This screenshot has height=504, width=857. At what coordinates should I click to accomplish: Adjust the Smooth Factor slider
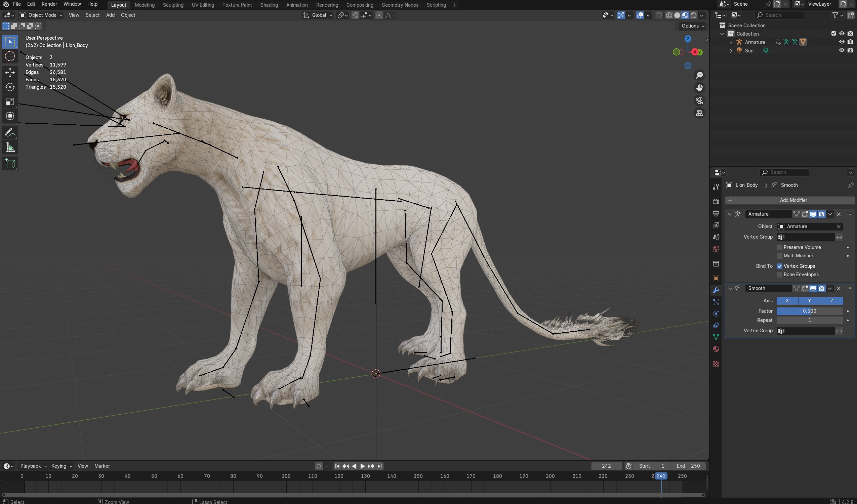[809, 311]
